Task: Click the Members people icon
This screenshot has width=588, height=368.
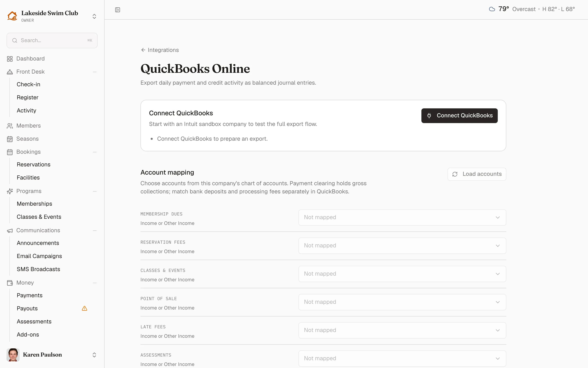Action: [10, 126]
